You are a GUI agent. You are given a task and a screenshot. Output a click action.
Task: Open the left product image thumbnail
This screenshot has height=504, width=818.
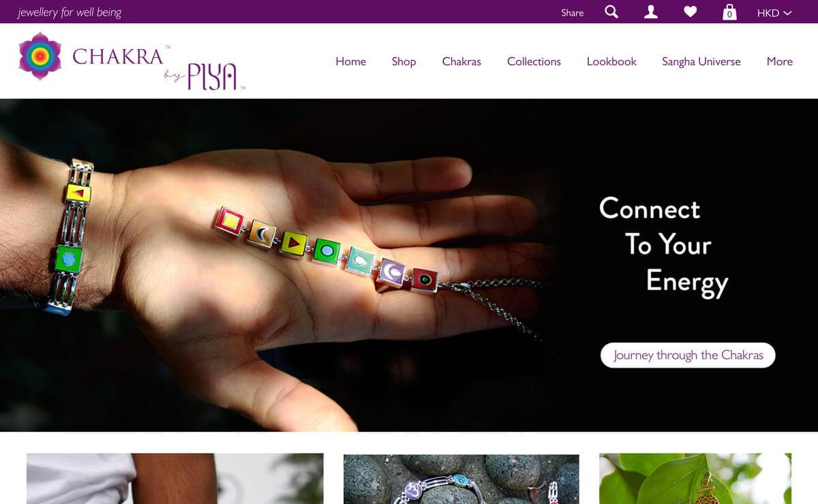coord(175,479)
